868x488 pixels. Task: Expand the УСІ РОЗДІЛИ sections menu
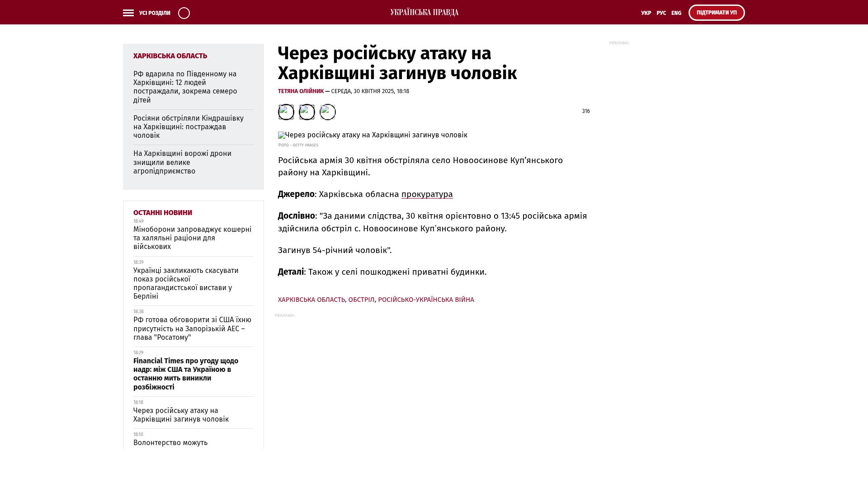pos(155,13)
